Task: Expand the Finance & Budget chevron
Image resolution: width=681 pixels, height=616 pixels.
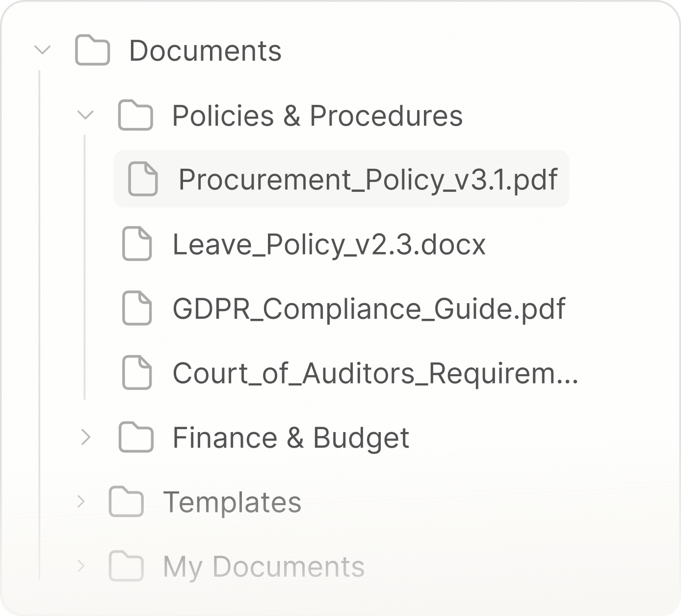Action: 86,437
